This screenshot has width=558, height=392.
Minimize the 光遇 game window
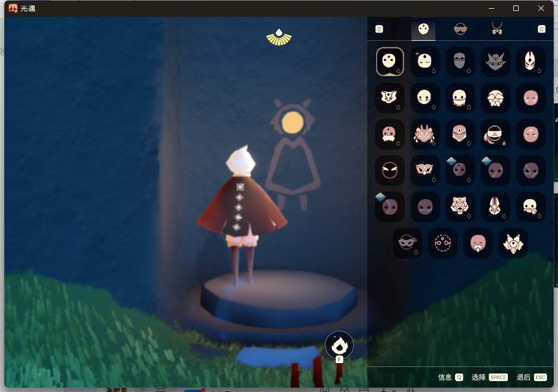492,8
